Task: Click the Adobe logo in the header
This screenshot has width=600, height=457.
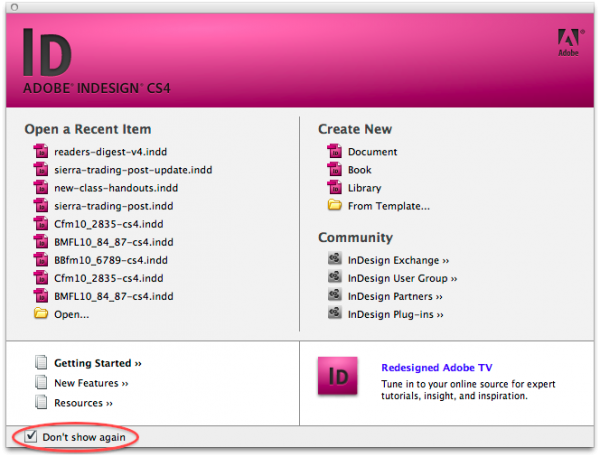Action: tap(566, 42)
